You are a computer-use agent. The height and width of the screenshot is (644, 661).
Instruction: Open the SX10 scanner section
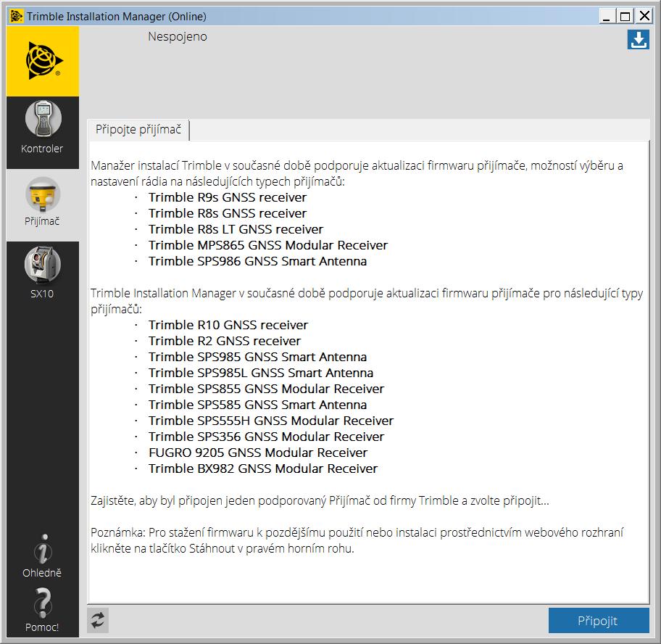(43, 278)
